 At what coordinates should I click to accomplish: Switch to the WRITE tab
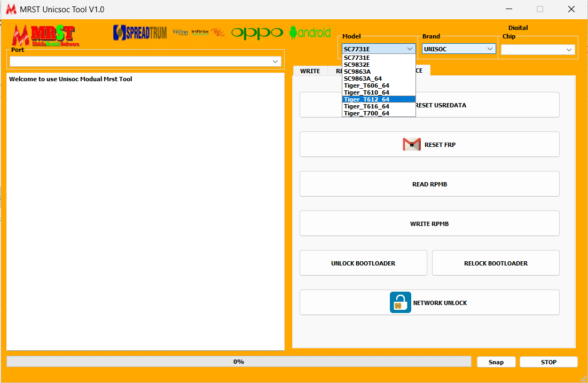[x=310, y=71]
